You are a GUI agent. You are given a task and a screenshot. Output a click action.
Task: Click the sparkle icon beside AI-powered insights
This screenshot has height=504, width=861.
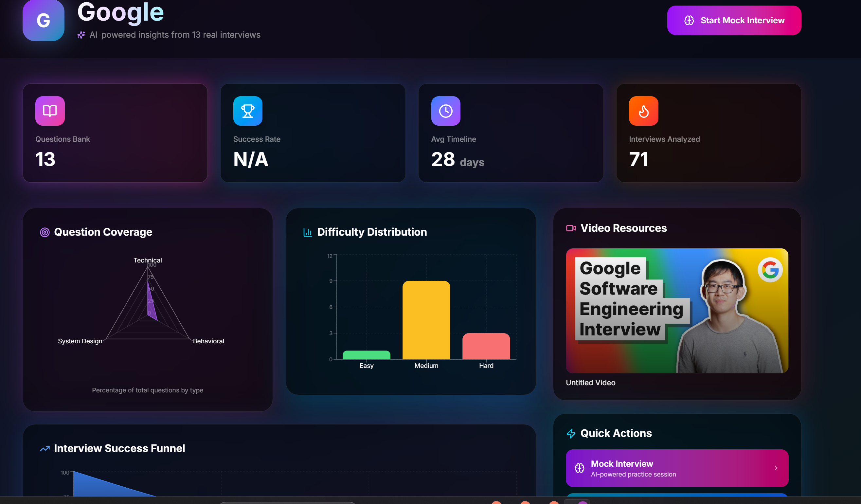(81, 35)
